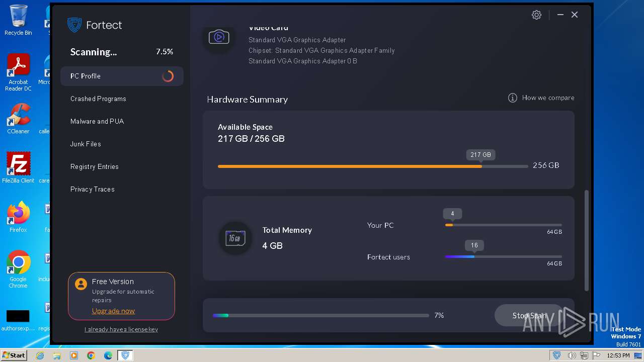Click the 217 GB / 256 GB text

coord(251,139)
